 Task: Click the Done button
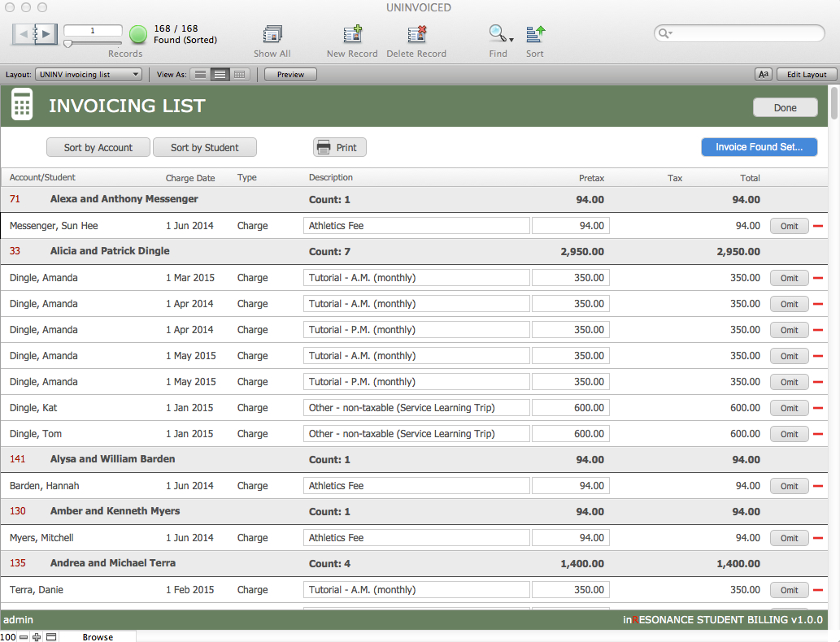coord(785,107)
